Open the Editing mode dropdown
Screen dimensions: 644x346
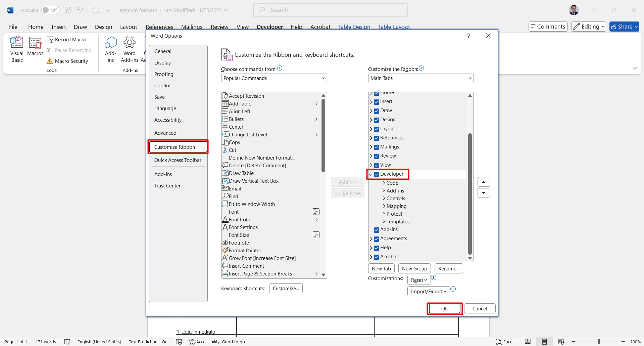[x=588, y=27]
